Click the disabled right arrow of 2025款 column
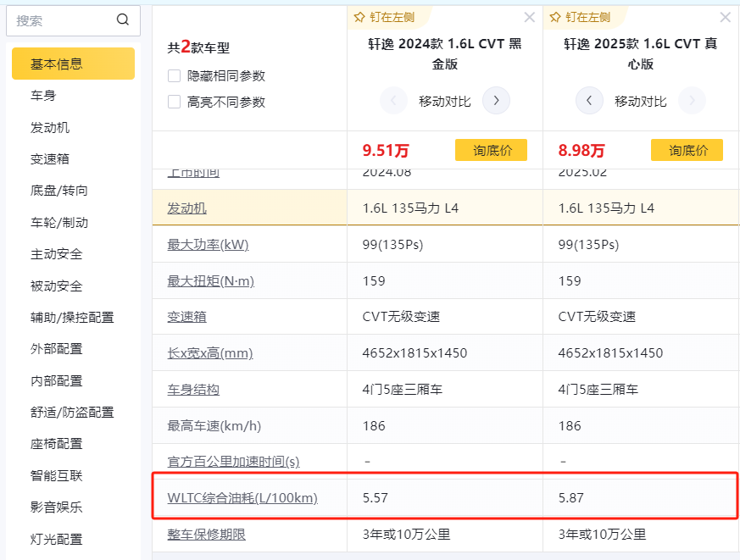Image resolution: width=740 pixels, height=560 pixels. point(692,101)
